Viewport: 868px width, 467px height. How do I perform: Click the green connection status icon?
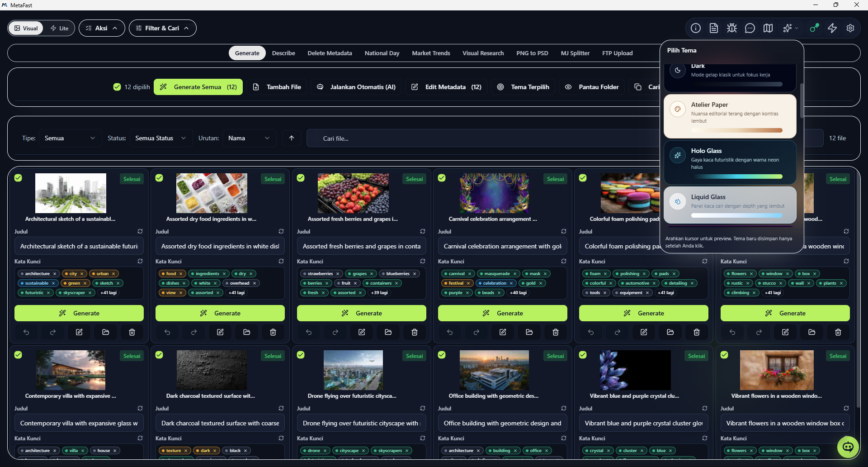point(814,28)
